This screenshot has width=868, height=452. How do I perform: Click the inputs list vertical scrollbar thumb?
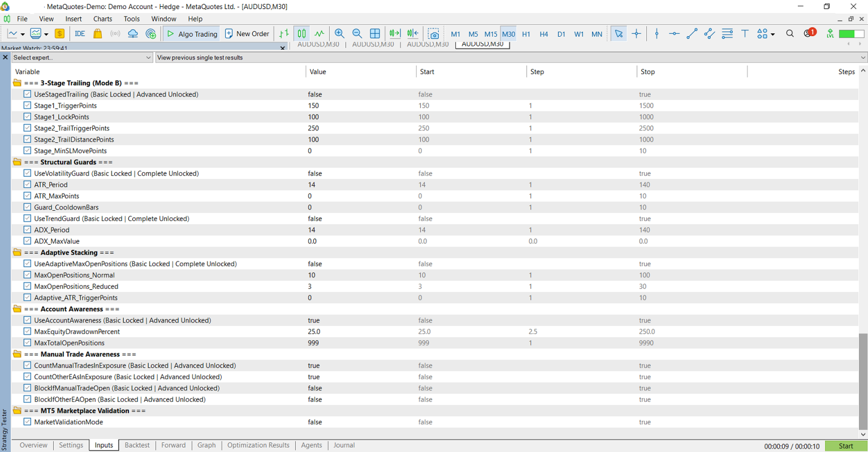click(x=863, y=381)
